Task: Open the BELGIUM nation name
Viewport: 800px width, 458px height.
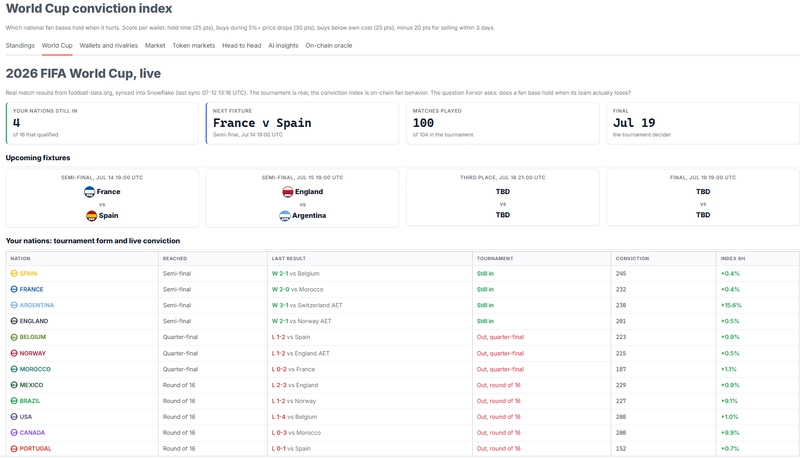Action: point(33,337)
